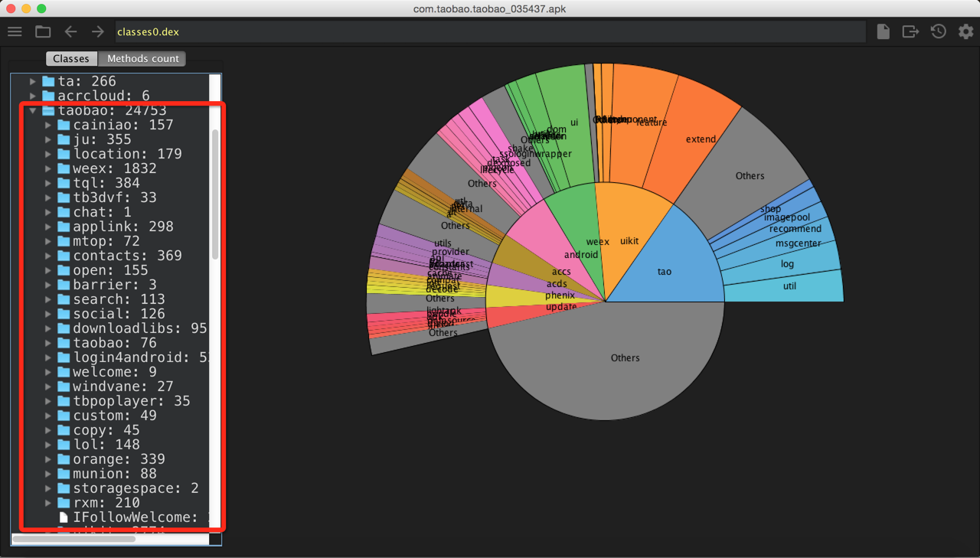Screen dimensions: 980x558
Task: Click the classes0.dex path field
Action: pyautogui.click(x=490, y=31)
